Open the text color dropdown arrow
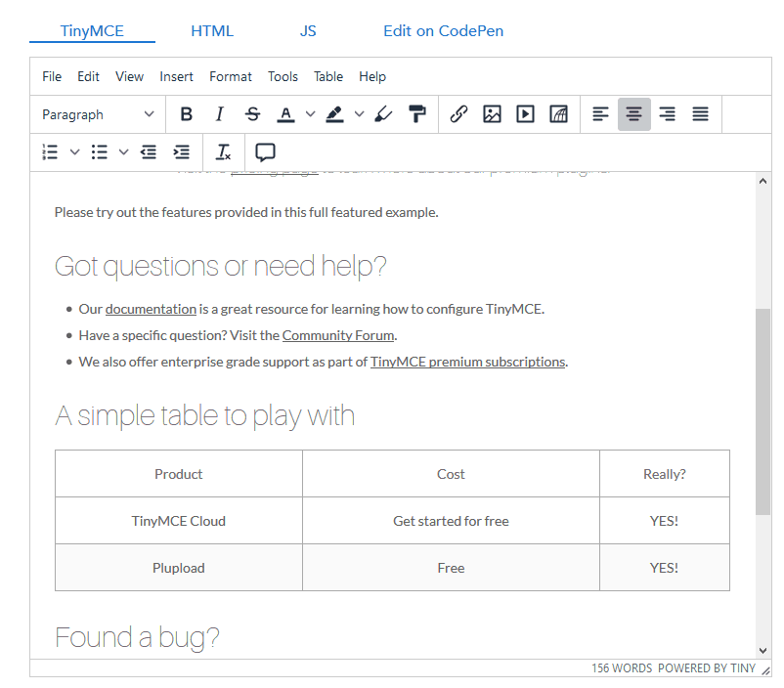The width and height of the screenshot is (784, 688). tap(310, 114)
